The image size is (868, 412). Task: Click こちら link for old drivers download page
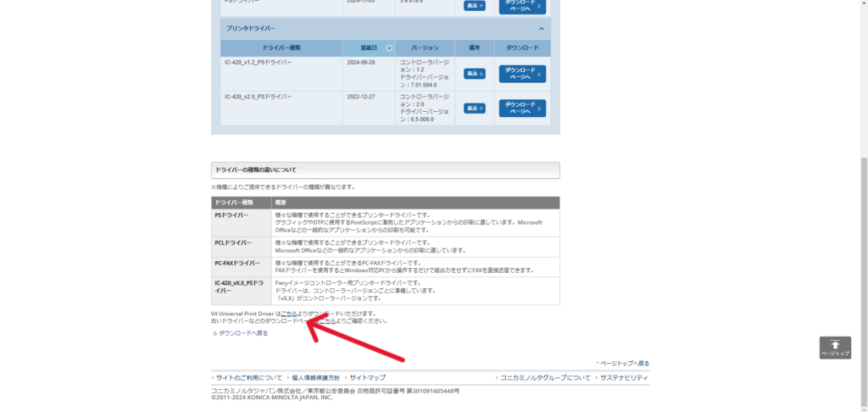327,321
